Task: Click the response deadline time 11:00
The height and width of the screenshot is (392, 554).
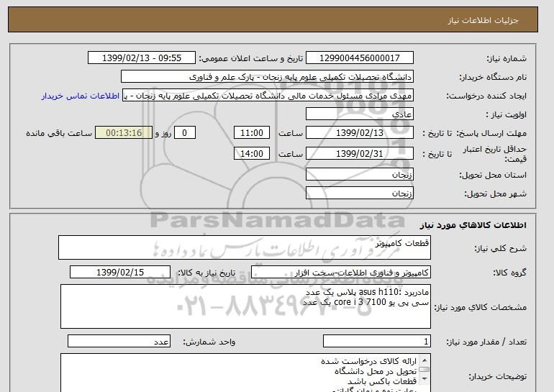Action: 252,133
